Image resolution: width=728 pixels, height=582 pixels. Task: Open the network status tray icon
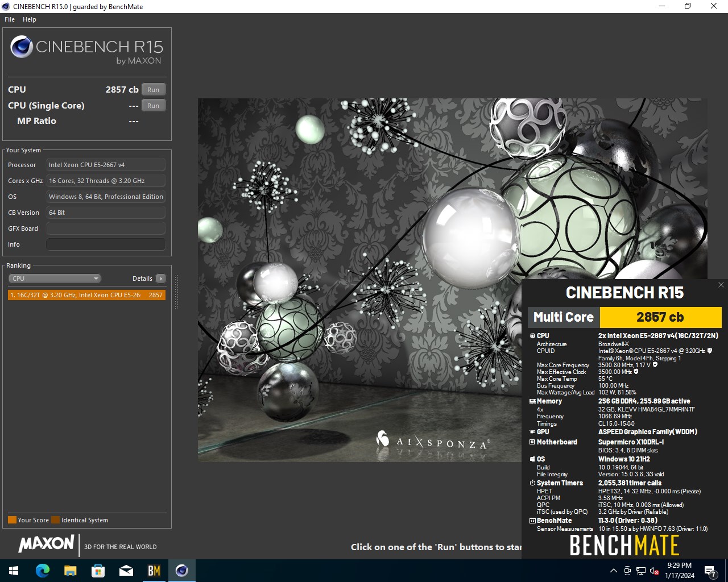point(640,571)
